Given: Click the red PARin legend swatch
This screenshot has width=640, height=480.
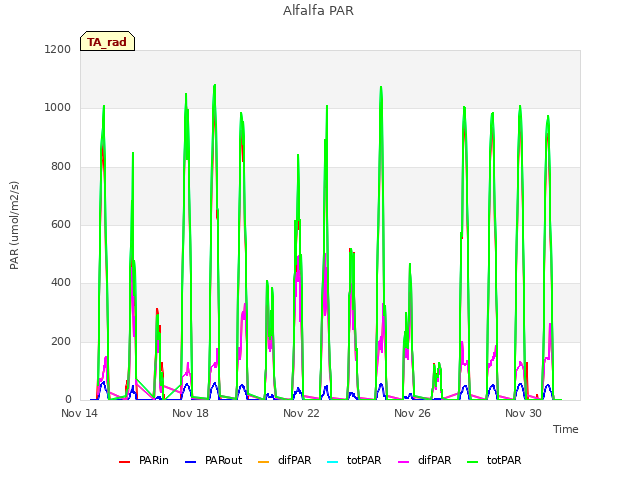Looking at the screenshot, I should [124, 462].
